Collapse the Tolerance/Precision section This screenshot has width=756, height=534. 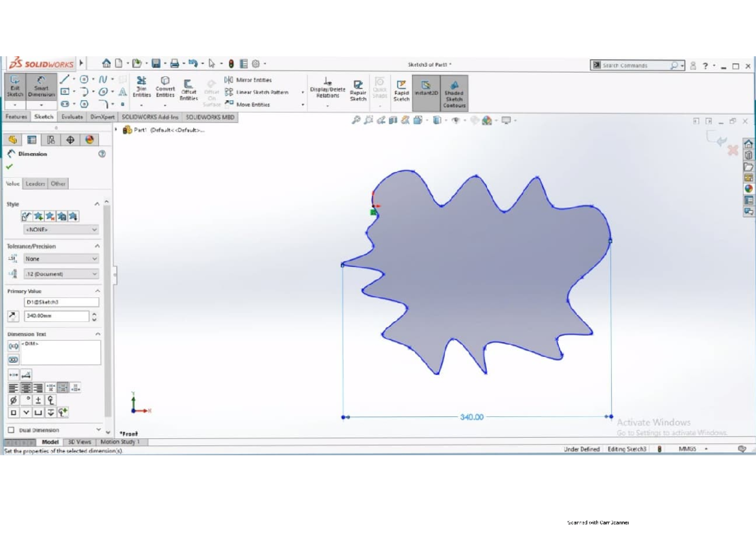tap(97, 246)
